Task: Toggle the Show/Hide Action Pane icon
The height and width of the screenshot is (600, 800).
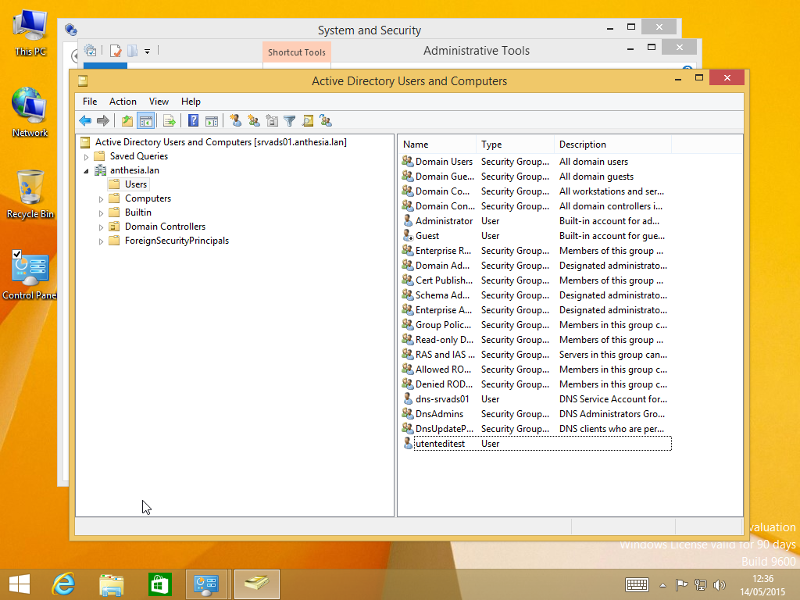Action: [x=211, y=121]
